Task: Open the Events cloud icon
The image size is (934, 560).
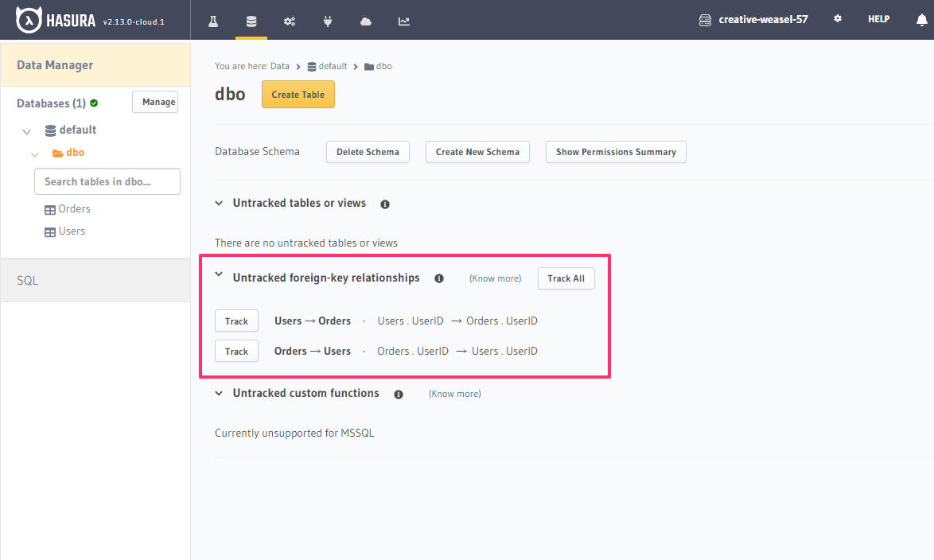Action: pos(366,21)
